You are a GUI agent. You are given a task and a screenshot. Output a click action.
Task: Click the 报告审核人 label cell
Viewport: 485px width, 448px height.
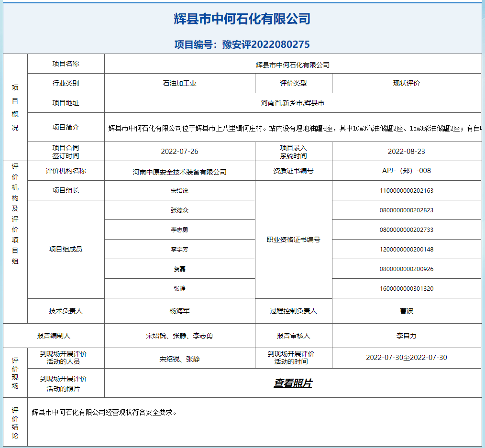pos(294,336)
